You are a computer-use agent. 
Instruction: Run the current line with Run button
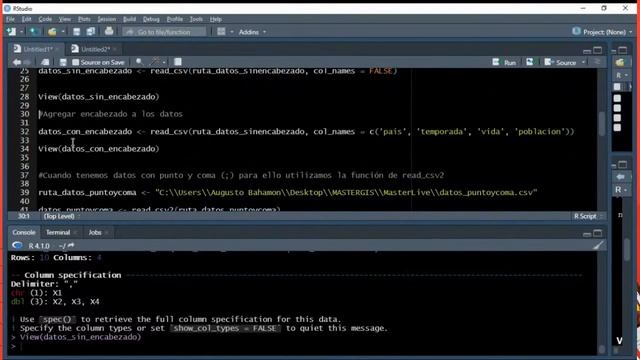tap(504, 62)
